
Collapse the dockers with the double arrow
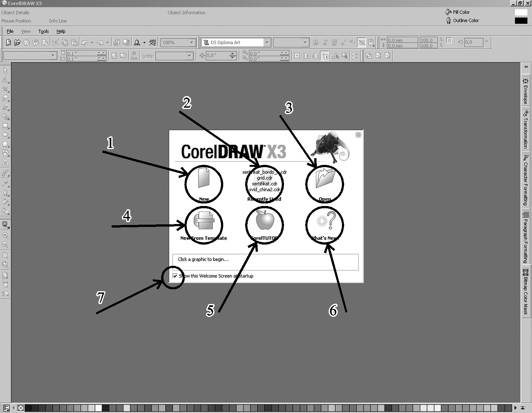point(526,67)
